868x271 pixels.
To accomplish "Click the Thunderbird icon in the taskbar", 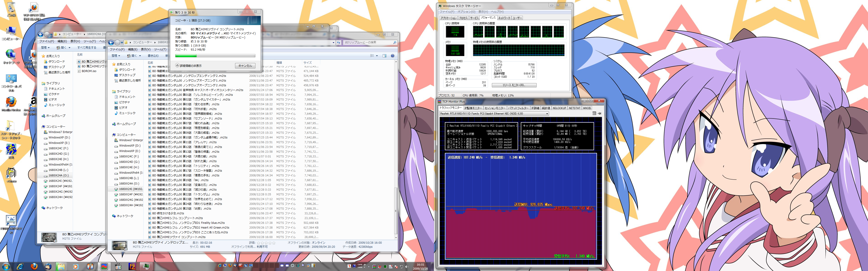I will point(48,266).
